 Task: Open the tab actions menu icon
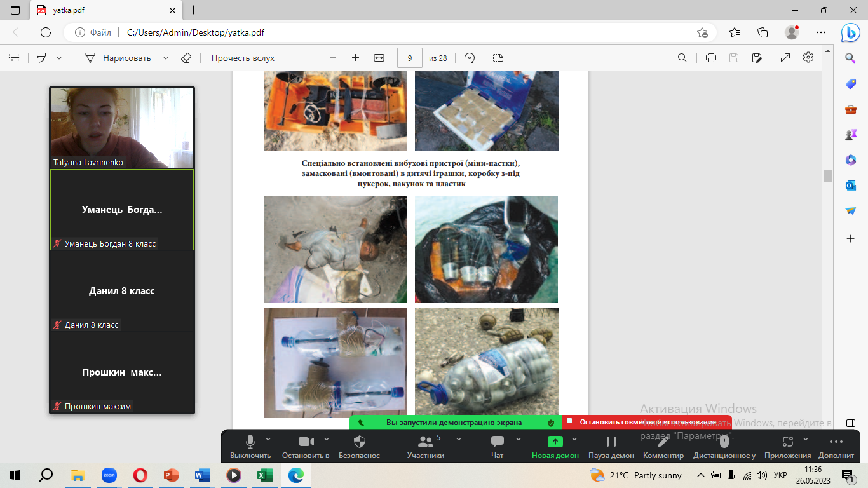click(x=15, y=10)
